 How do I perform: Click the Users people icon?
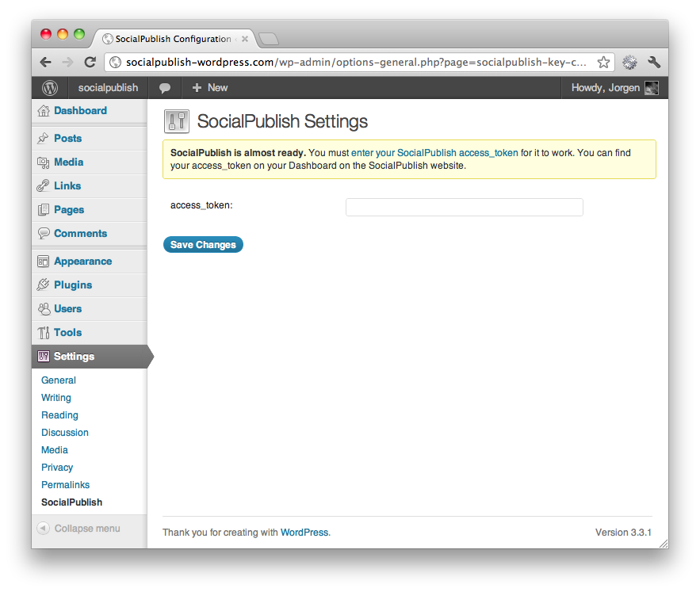(44, 309)
